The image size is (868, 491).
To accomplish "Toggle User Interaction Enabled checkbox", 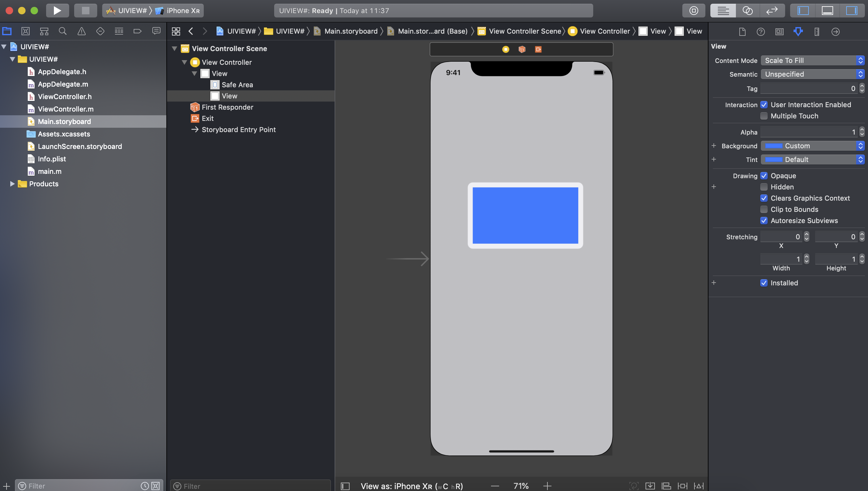I will [x=764, y=105].
